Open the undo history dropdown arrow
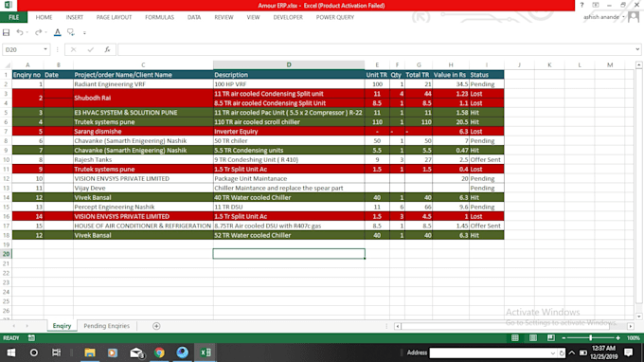Screen dimensions: 644x362 pyautogui.click(x=27, y=32)
